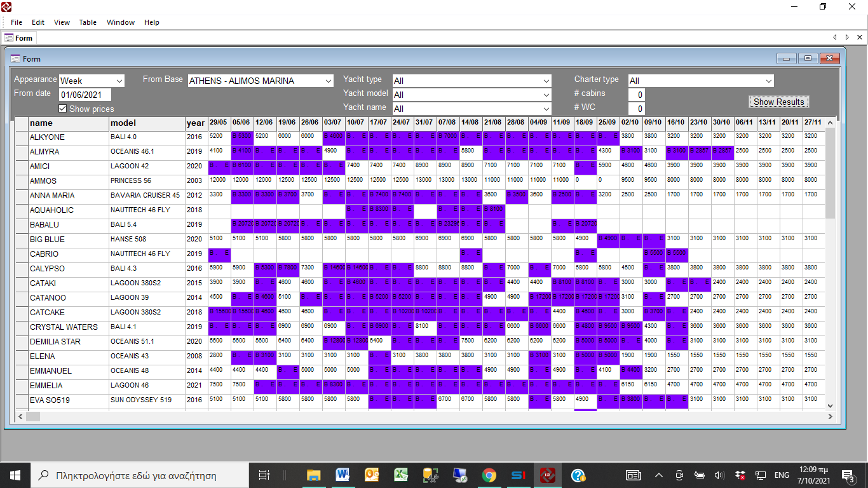Open the volume control in the tray
Image resolution: width=868 pixels, height=488 pixels.
point(719,475)
